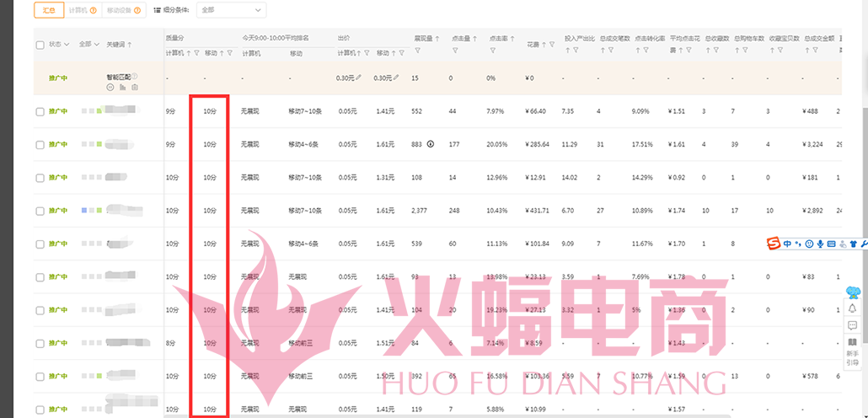Click 移动7~10条 rank in ¥66.40 row
This screenshot has width=868, height=418.
click(x=305, y=111)
